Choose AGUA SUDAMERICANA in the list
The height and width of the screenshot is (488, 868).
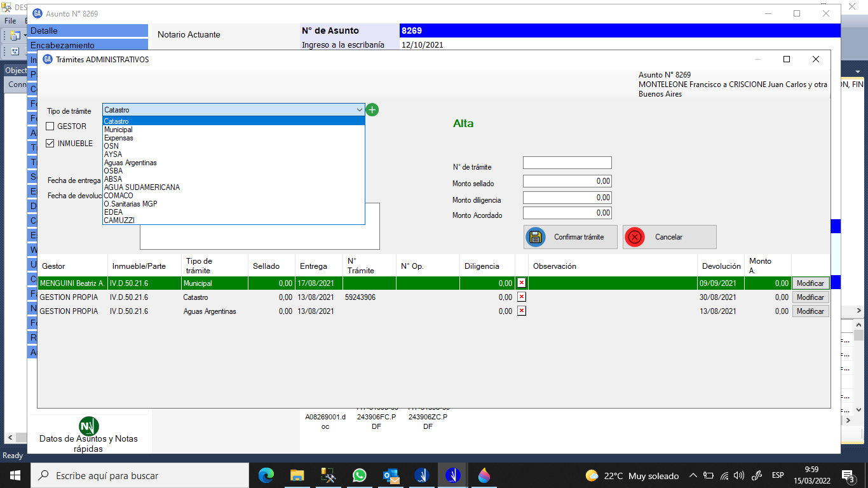142,187
